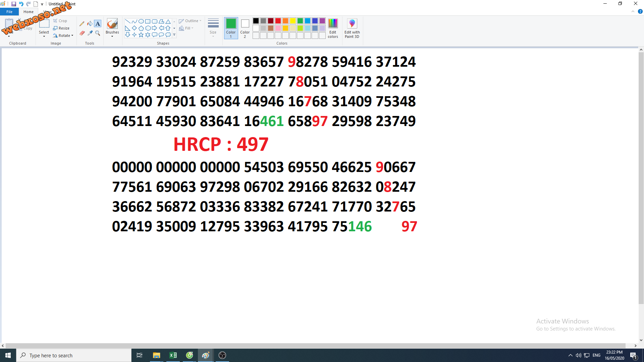Image resolution: width=644 pixels, height=362 pixels.
Task: Pick the red color swatch
Action: pyautogui.click(x=278, y=21)
